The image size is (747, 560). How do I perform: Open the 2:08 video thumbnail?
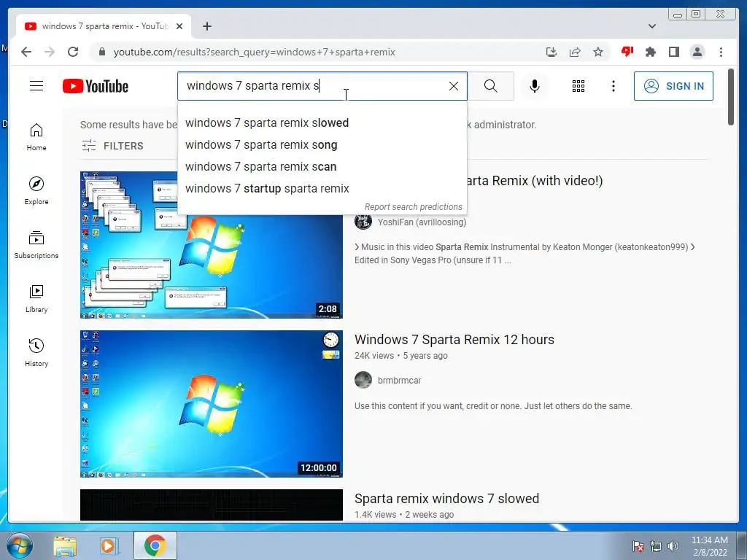pyautogui.click(x=211, y=245)
